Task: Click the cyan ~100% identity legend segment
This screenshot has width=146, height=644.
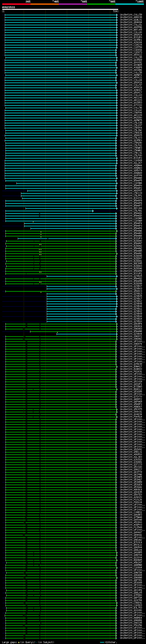Action: pyautogui.click(x=130, y=4)
